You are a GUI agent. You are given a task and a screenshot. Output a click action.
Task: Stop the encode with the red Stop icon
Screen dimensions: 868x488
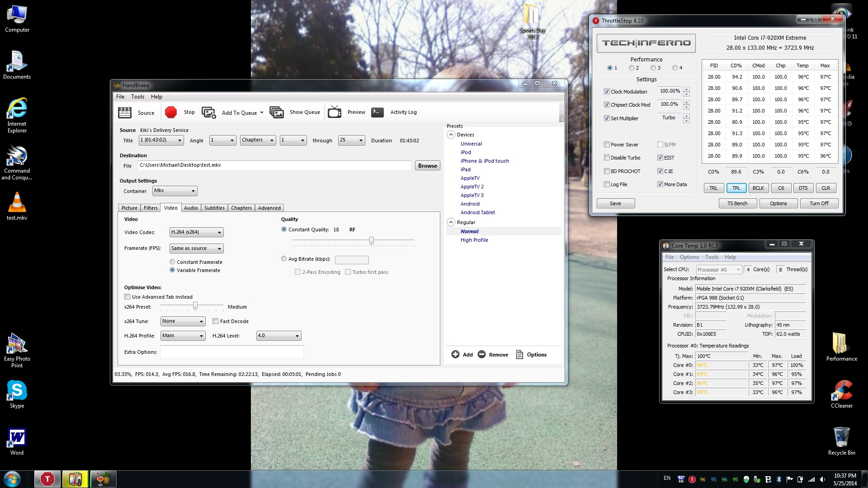click(171, 112)
